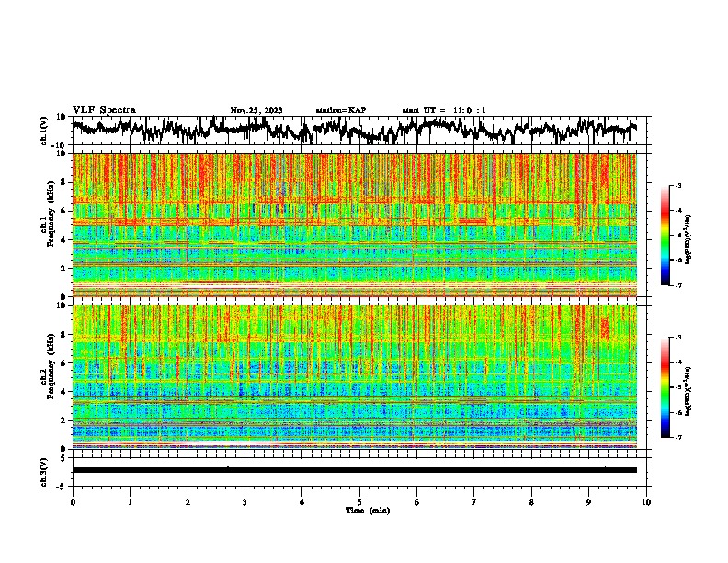The height and width of the screenshot is (563, 728).
Task: Click the time axis tick label "5"
Action: pos(359,502)
